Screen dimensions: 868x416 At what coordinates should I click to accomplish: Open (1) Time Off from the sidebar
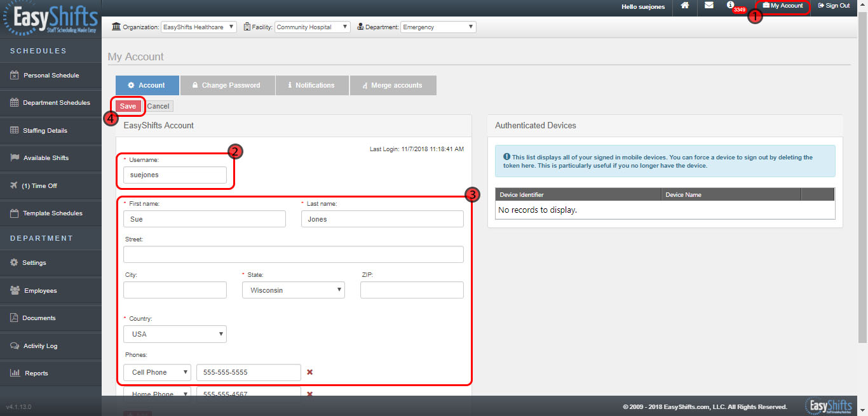[x=51, y=186]
